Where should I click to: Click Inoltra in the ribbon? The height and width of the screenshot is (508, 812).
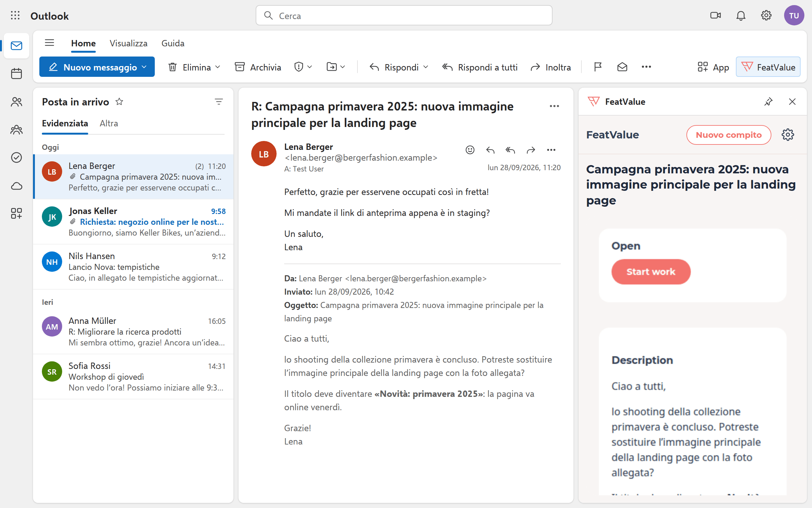[x=551, y=67]
